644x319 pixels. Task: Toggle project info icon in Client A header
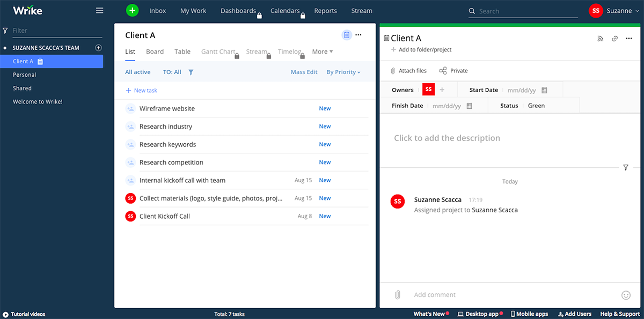coord(347,35)
